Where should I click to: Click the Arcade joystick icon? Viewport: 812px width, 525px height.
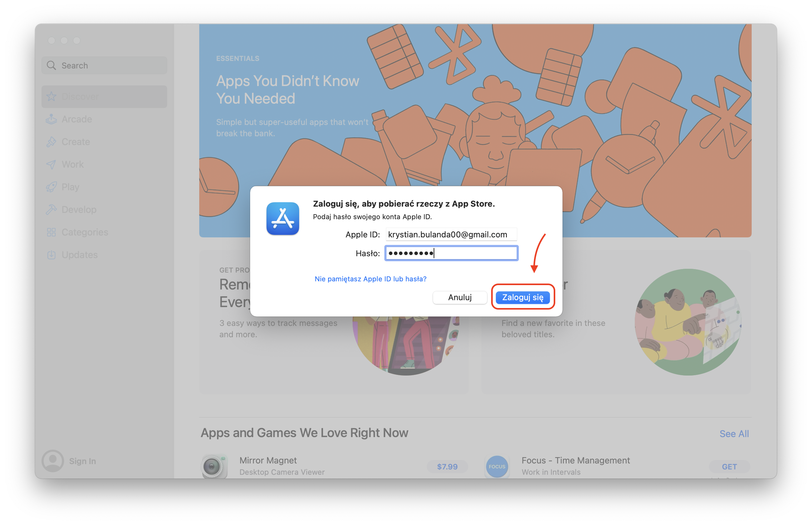pyautogui.click(x=51, y=119)
